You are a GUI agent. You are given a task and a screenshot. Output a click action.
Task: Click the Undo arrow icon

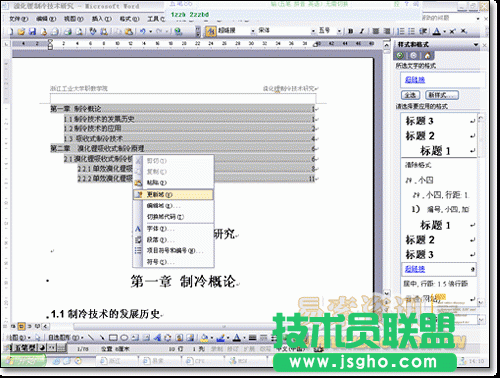tap(143, 31)
